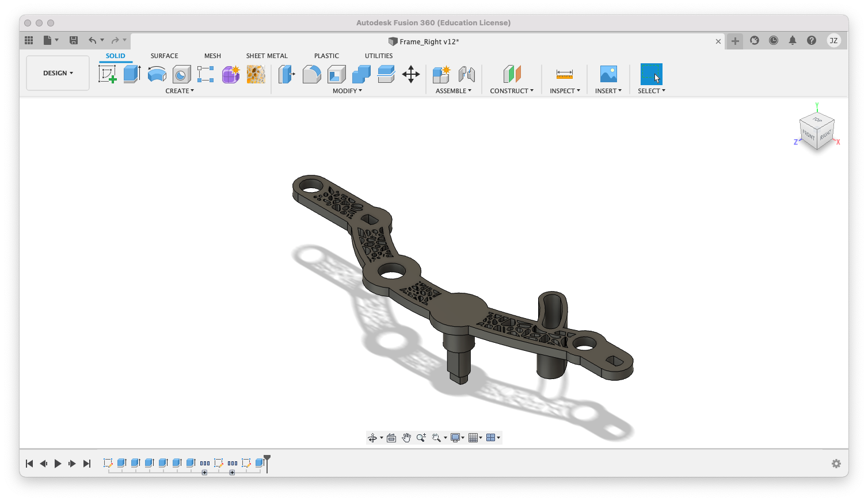Viewport: 868px width, 501px height.
Task: Undo the last action
Action: [92, 40]
